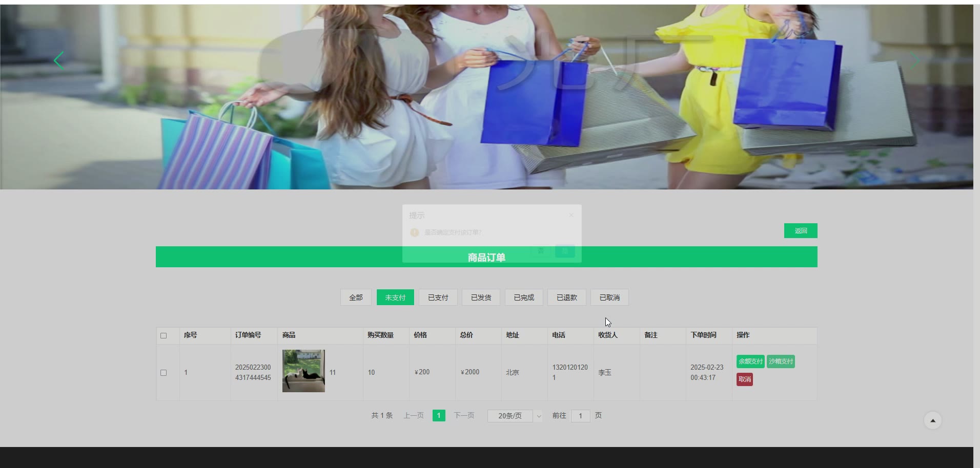Click the 返回 button
The image size is (980, 468).
(x=801, y=231)
